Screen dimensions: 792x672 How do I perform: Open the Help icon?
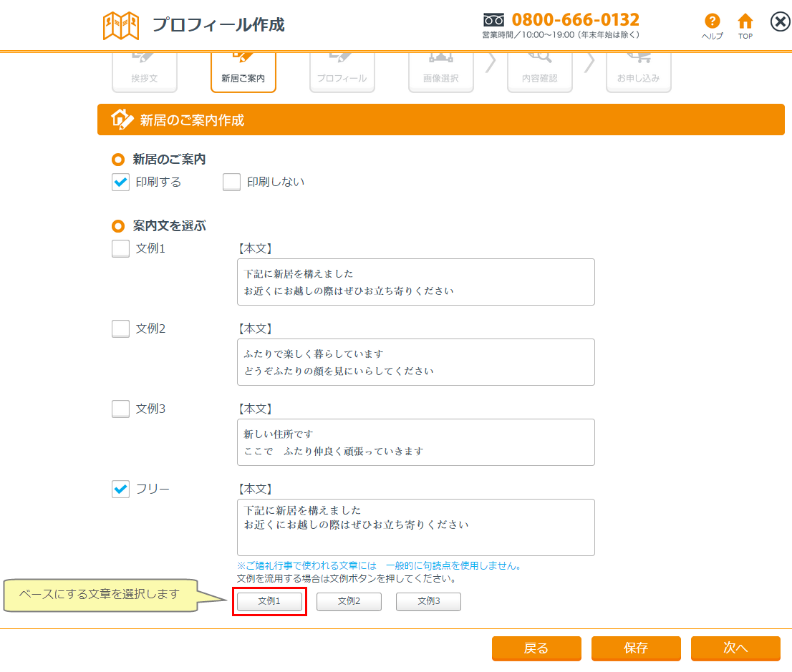712,25
